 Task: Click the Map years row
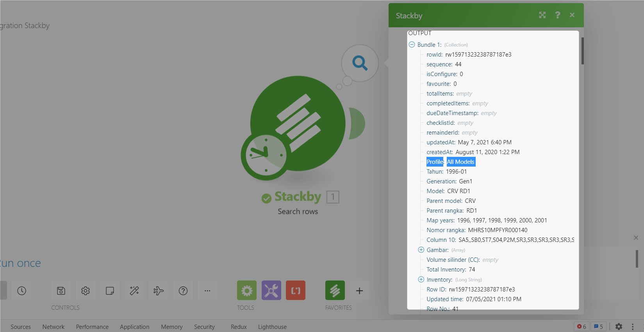pyautogui.click(x=487, y=220)
